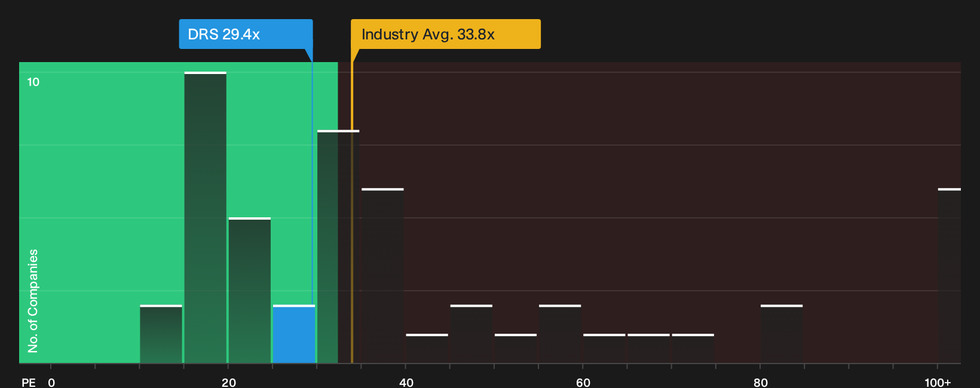
Task: Click the x-axis label 60
Action: (583, 382)
